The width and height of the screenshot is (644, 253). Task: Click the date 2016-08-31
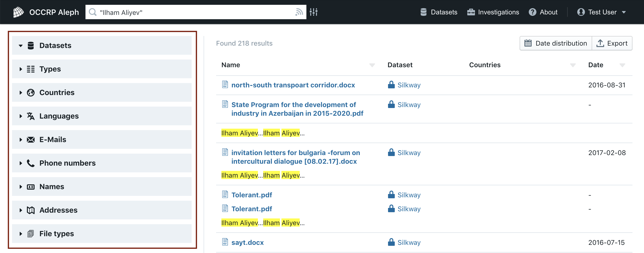click(x=607, y=85)
